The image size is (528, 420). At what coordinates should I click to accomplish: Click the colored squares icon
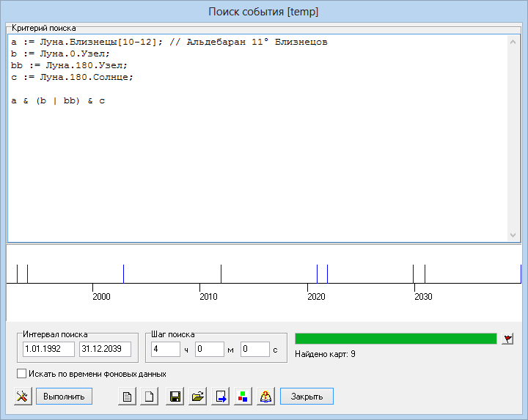tap(243, 397)
